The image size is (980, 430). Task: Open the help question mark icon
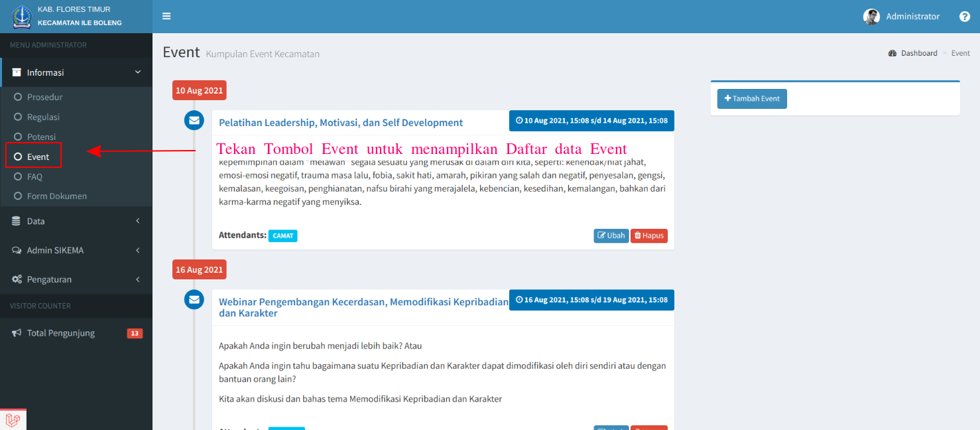(x=965, y=16)
